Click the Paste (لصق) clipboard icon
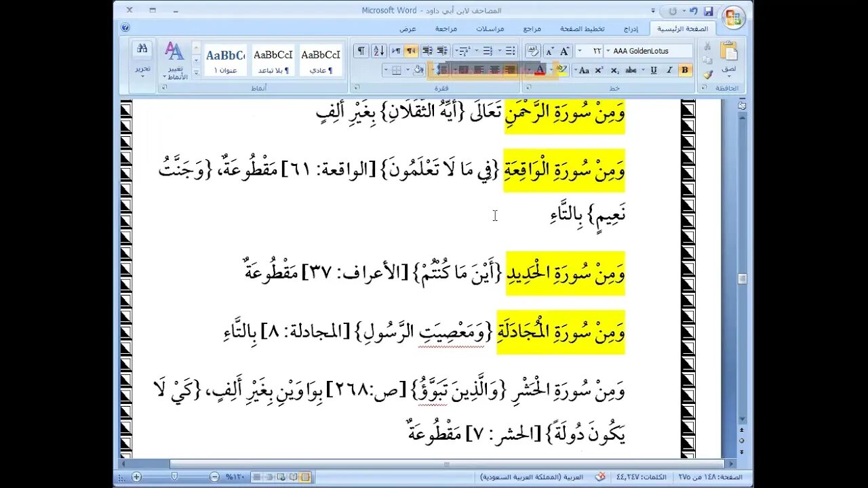Image resolution: width=868 pixels, height=488 pixels. (728, 52)
